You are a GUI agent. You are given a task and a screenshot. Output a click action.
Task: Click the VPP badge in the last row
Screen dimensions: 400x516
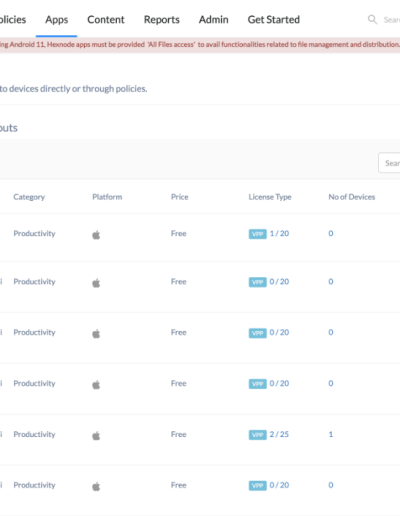coord(257,485)
